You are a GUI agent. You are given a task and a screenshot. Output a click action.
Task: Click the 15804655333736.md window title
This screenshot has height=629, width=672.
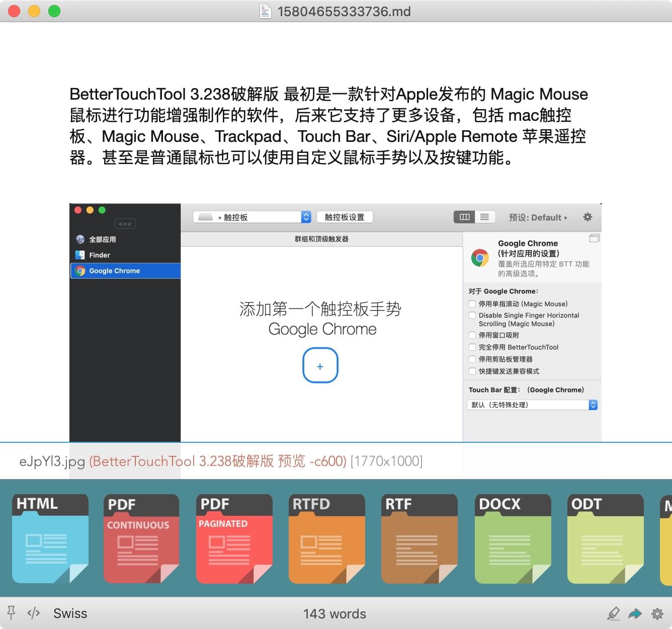344,11
